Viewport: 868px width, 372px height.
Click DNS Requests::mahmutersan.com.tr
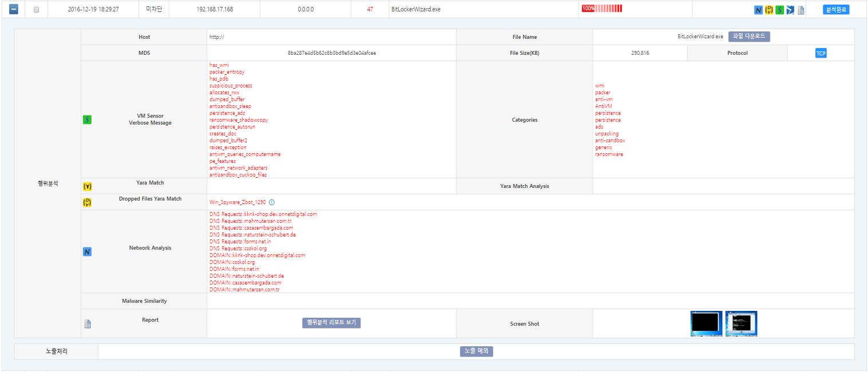(250, 221)
